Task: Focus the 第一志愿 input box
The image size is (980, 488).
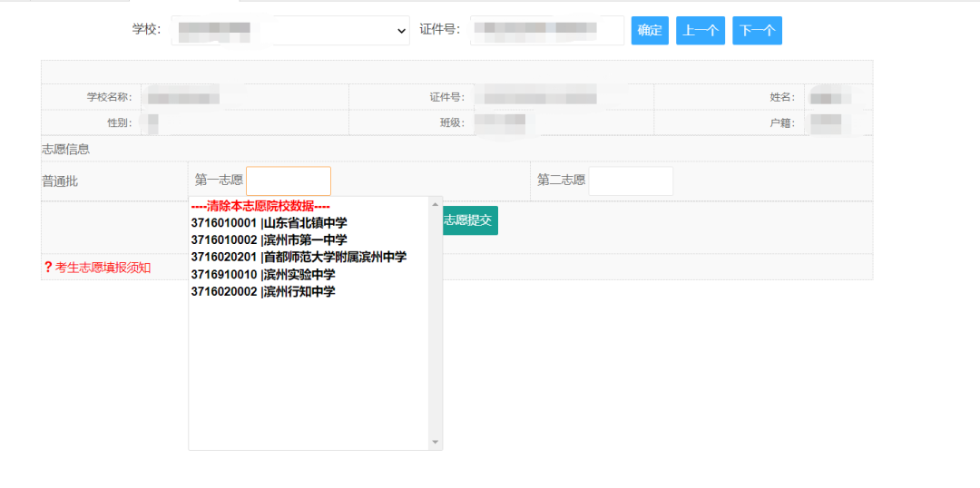Action: click(x=289, y=181)
